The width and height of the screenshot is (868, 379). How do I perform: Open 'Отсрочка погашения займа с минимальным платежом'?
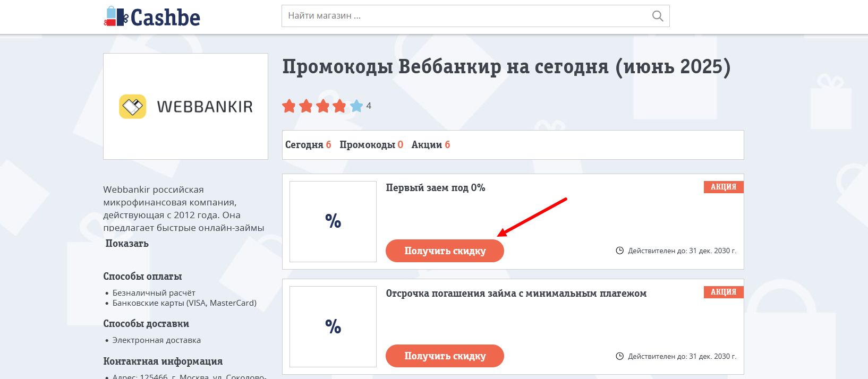coord(516,293)
